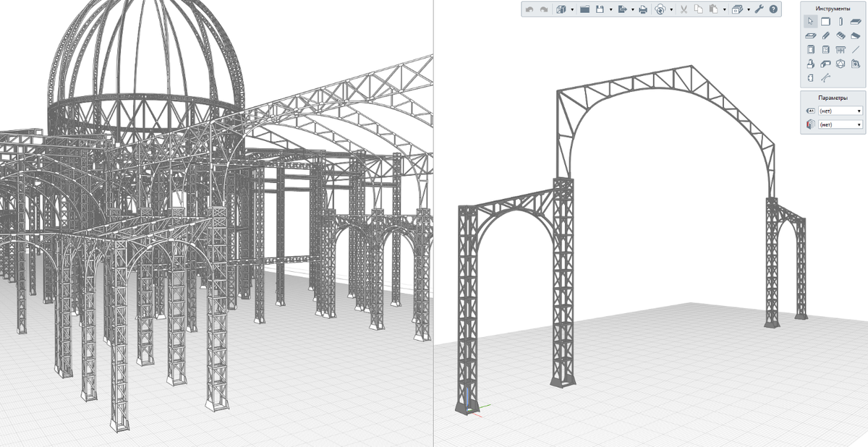This screenshot has width=868, height=447.
Task: Click the save floppy disk icon
Action: click(x=600, y=9)
